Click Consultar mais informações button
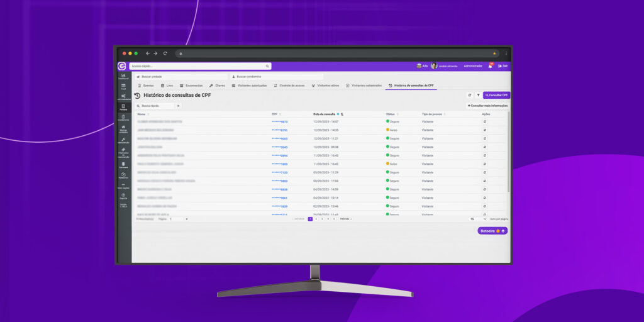Image resolution: width=644 pixels, height=322 pixels. (x=487, y=106)
